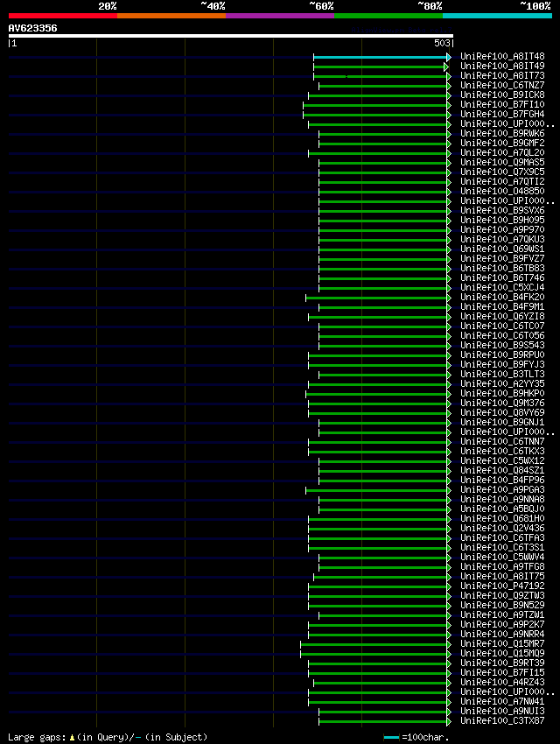Select the UniRef100_B3TLT3 label
The image size is (560, 744).
pyautogui.click(x=502, y=374)
